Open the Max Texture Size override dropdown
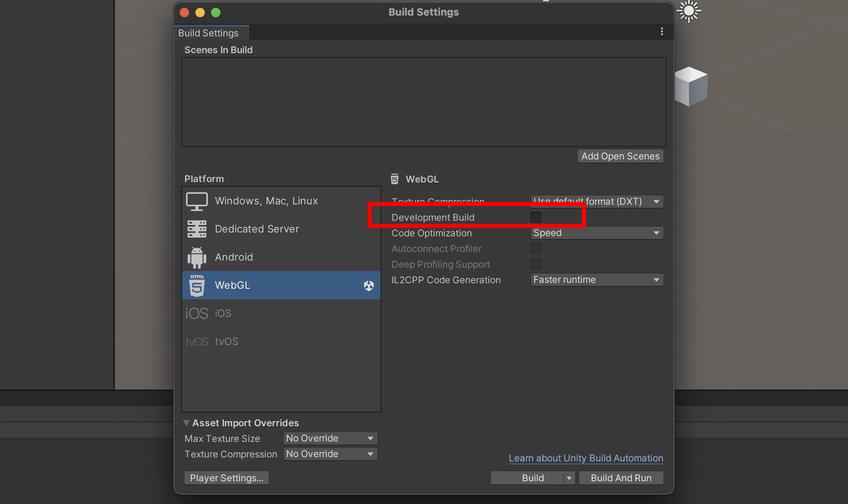 tap(330, 438)
